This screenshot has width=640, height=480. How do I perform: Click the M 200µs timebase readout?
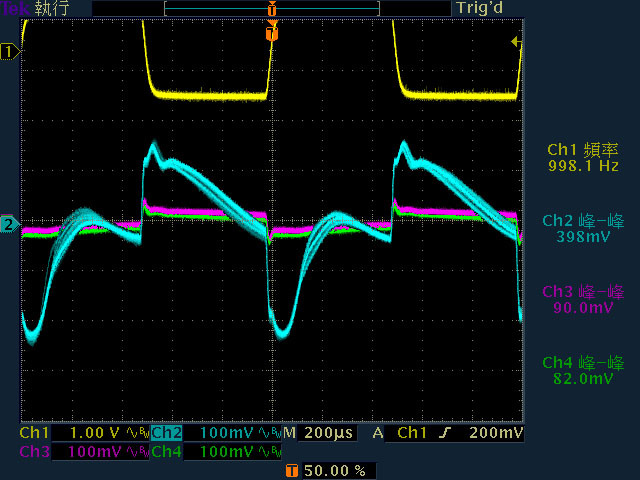318,433
